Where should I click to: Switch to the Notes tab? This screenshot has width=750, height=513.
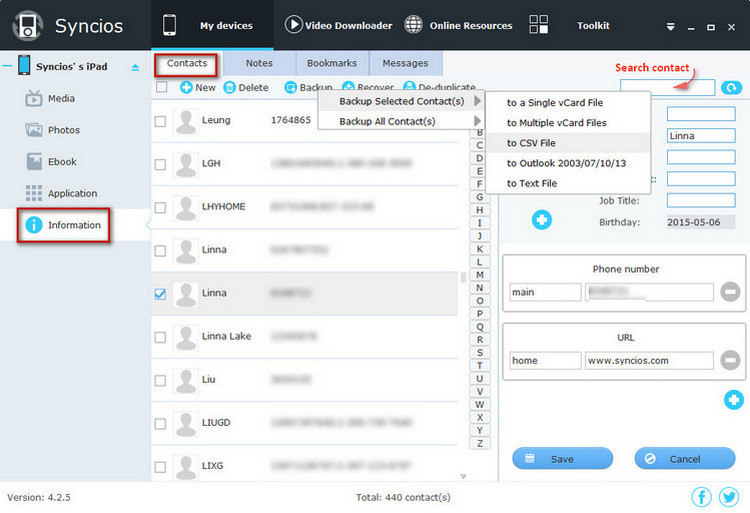(259, 64)
